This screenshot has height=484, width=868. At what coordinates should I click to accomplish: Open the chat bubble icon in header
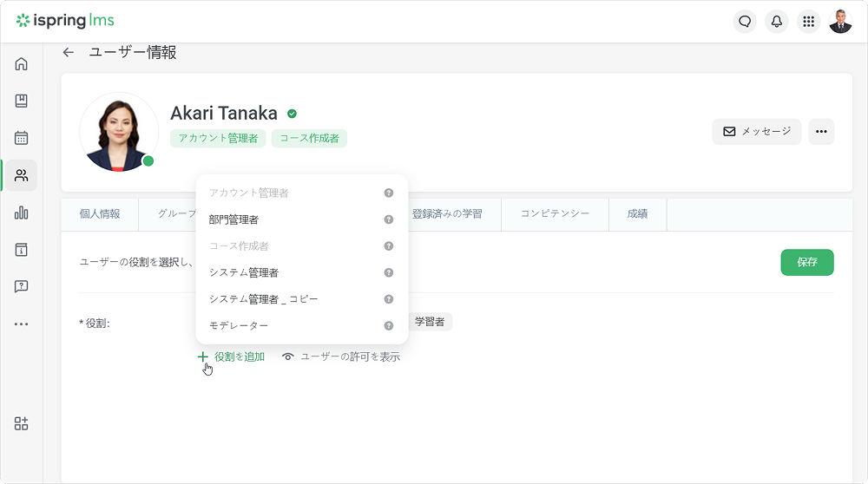(744, 22)
